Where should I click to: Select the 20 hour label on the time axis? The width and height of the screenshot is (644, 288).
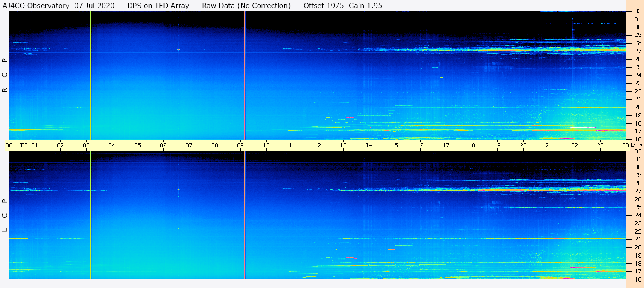pyautogui.click(x=523, y=145)
